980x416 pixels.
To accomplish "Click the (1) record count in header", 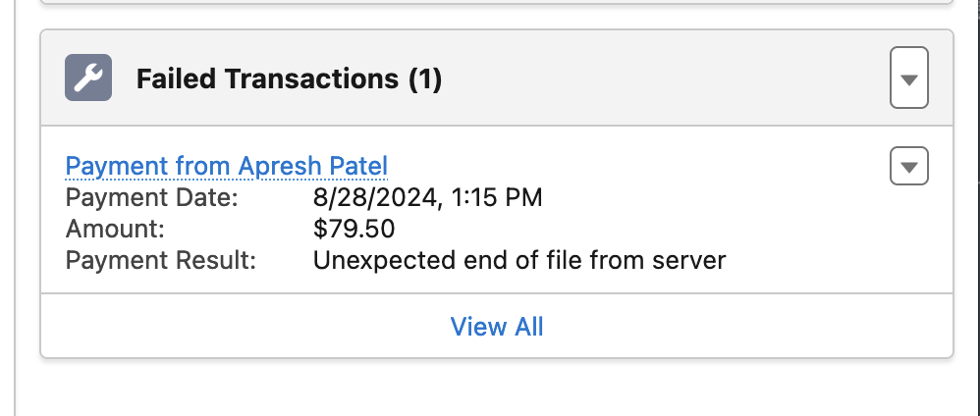I will [424, 79].
